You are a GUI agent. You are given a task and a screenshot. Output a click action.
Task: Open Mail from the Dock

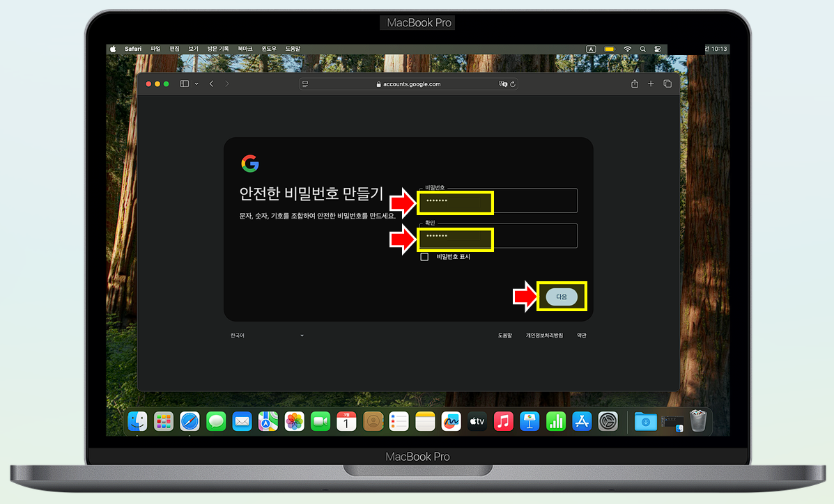(x=242, y=422)
